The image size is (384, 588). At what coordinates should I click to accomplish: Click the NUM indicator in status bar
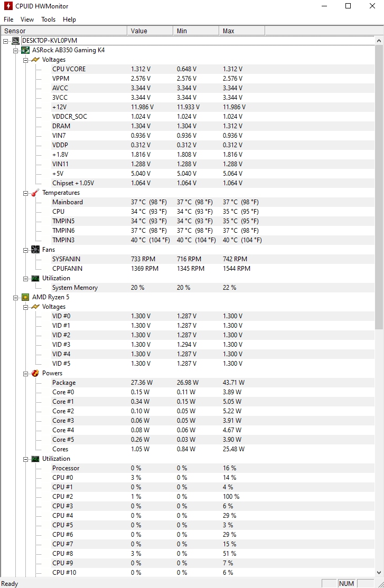[x=346, y=583]
